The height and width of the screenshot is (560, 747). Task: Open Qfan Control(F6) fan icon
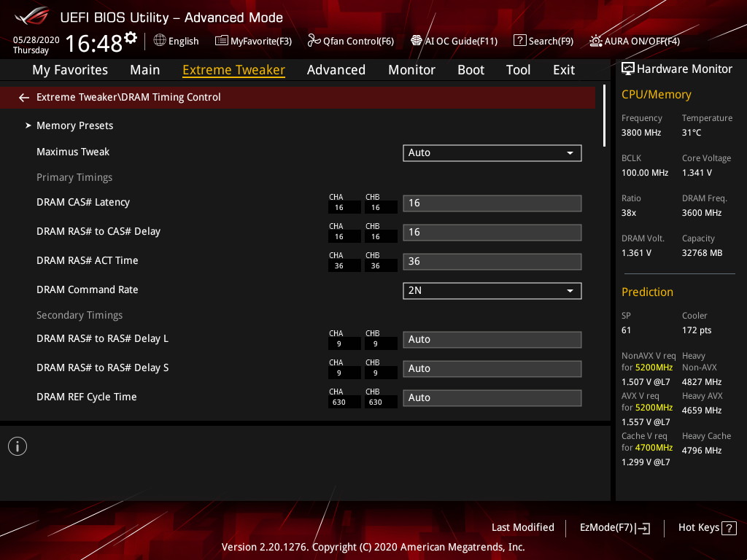[314, 41]
